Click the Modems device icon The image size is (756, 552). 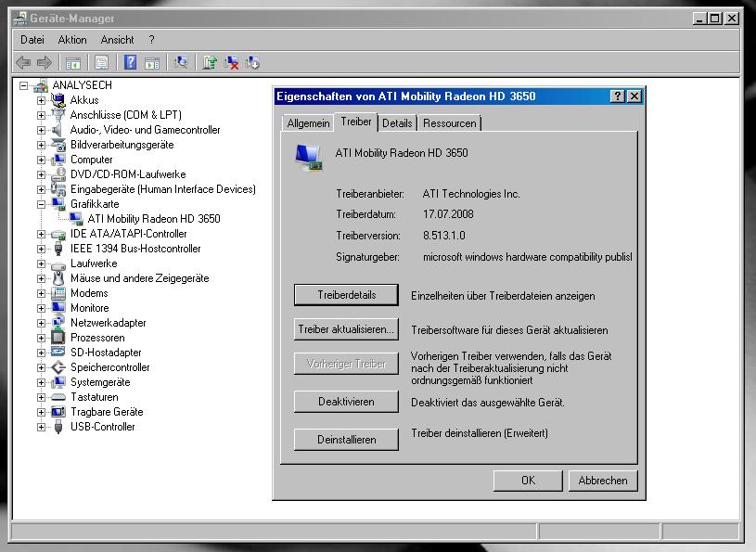pos(58,293)
